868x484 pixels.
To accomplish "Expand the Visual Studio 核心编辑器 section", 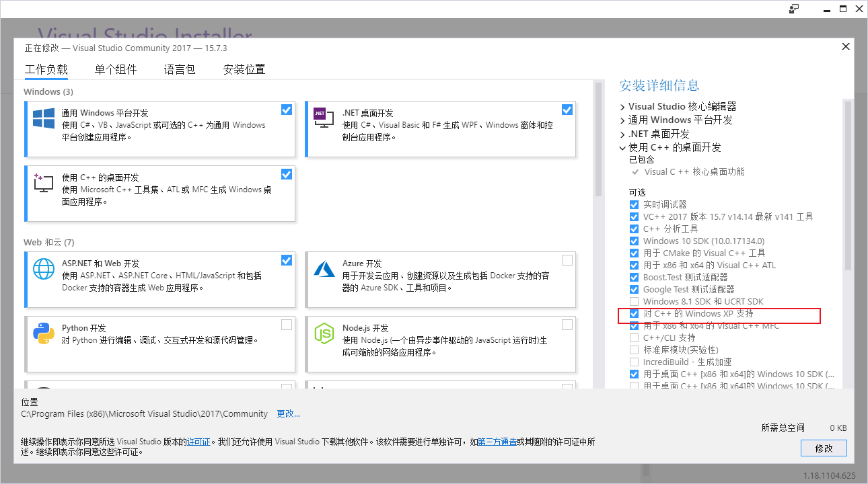I will (622, 106).
